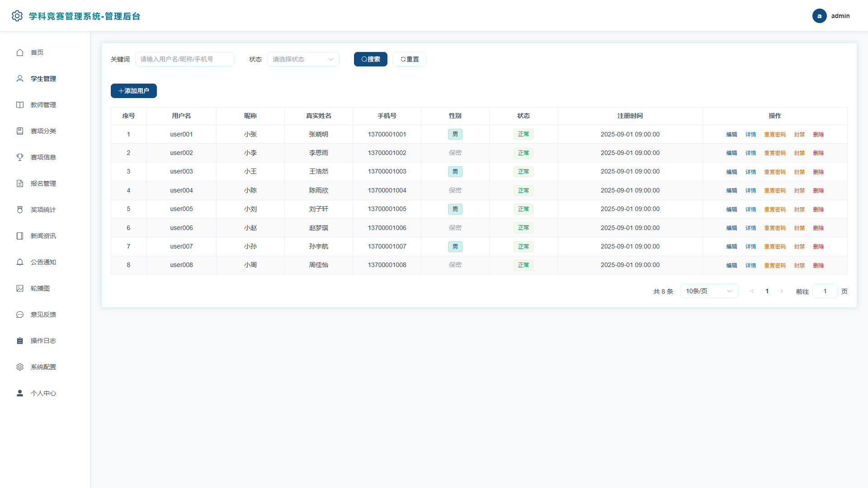
Task: Click the 公告通知 bell icon
Action: click(x=20, y=262)
